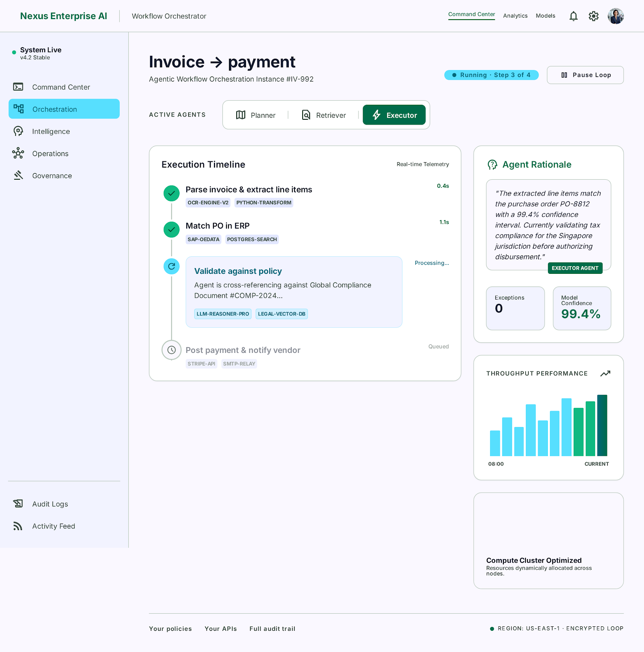Open Orchestration in the sidebar
This screenshot has height=652, width=644.
[x=64, y=109]
